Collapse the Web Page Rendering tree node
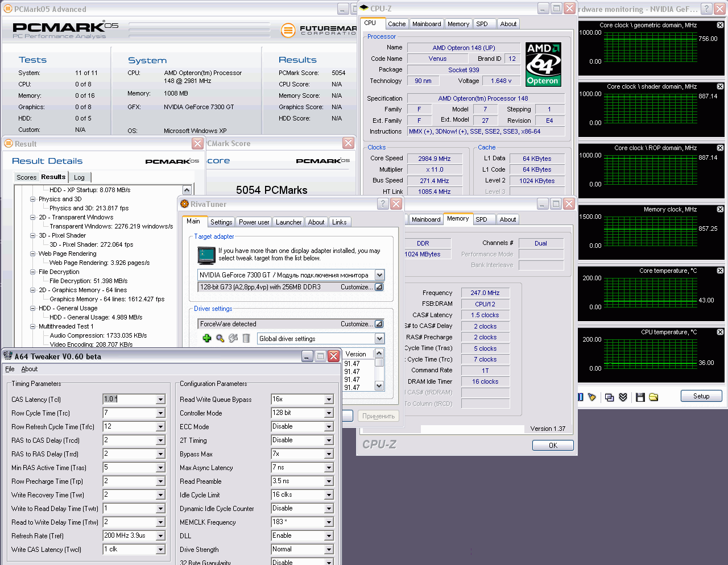Image resolution: width=728 pixels, height=565 pixels. pyautogui.click(x=33, y=254)
